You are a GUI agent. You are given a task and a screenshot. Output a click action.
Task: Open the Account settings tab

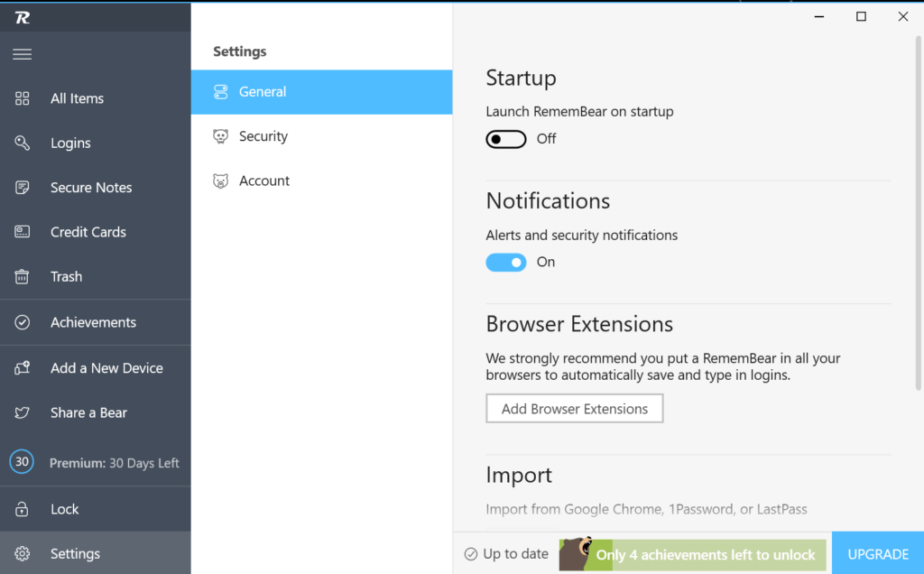[322, 181]
